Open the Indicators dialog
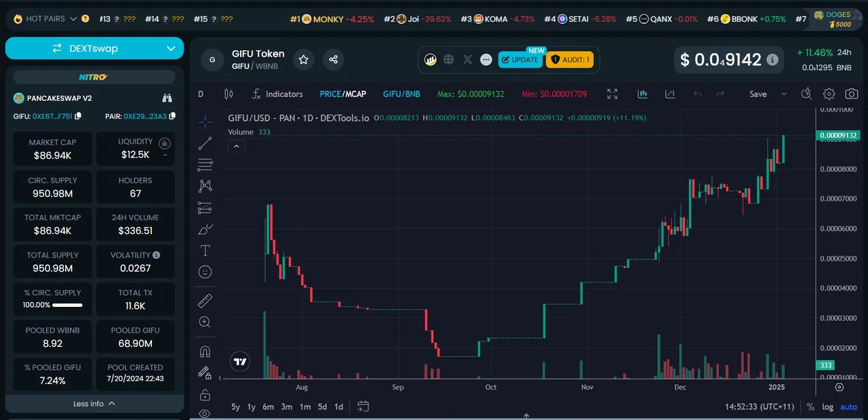 (277, 94)
